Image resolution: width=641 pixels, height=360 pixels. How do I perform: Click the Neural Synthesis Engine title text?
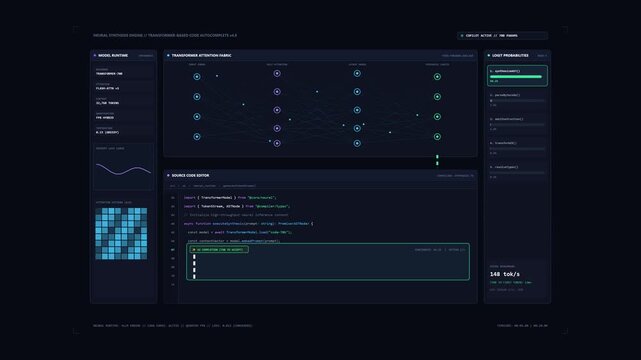pos(165,36)
